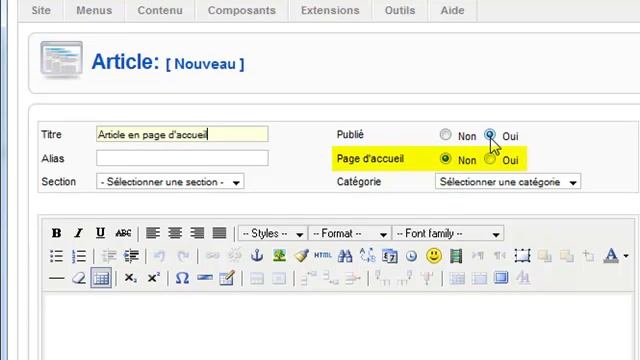The height and width of the screenshot is (360, 640).
Task: Click the outdent icon
Action: (x=109, y=256)
